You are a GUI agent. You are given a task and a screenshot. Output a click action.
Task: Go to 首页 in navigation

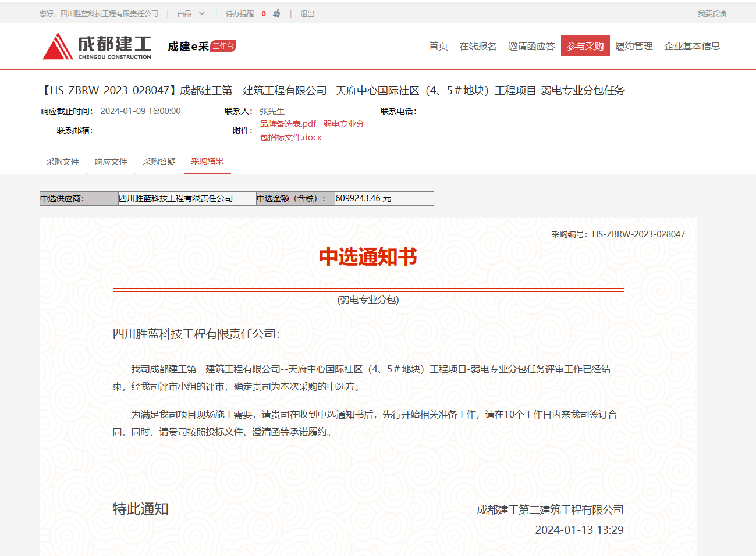tap(438, 46)
